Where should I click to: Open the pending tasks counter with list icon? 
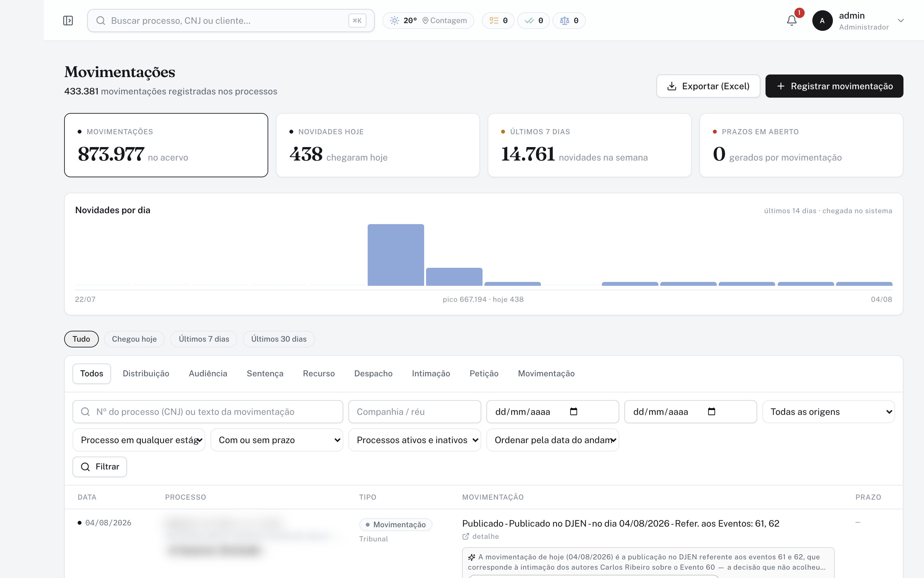click(x=498, y=21)
